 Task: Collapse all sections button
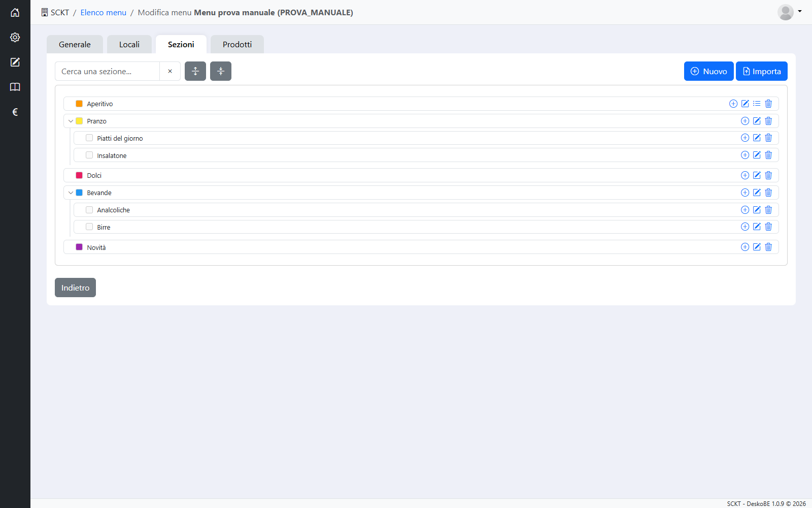[221, 71]
